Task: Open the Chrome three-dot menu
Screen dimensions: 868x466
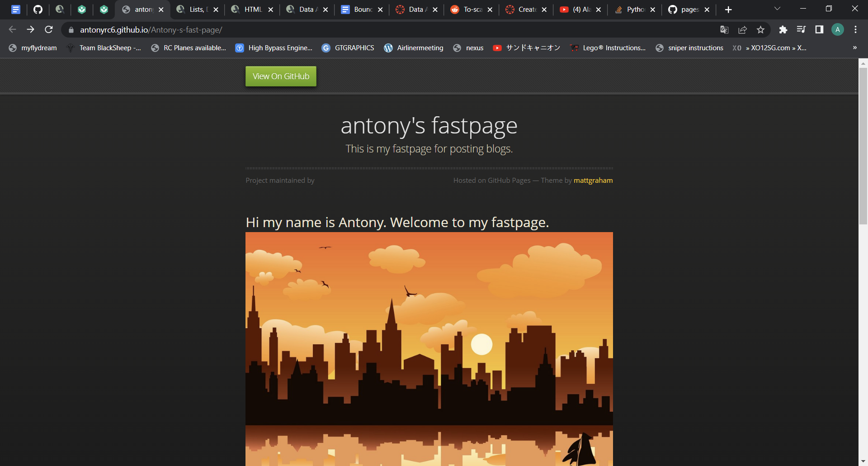Action: point(855,30)
